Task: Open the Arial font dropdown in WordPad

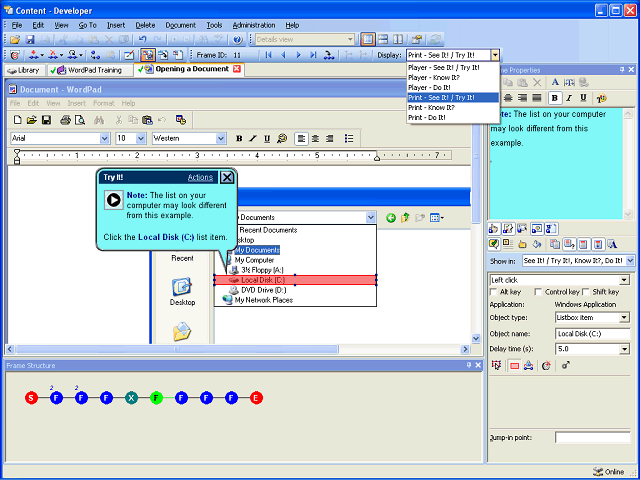Action: coord(104,138)
